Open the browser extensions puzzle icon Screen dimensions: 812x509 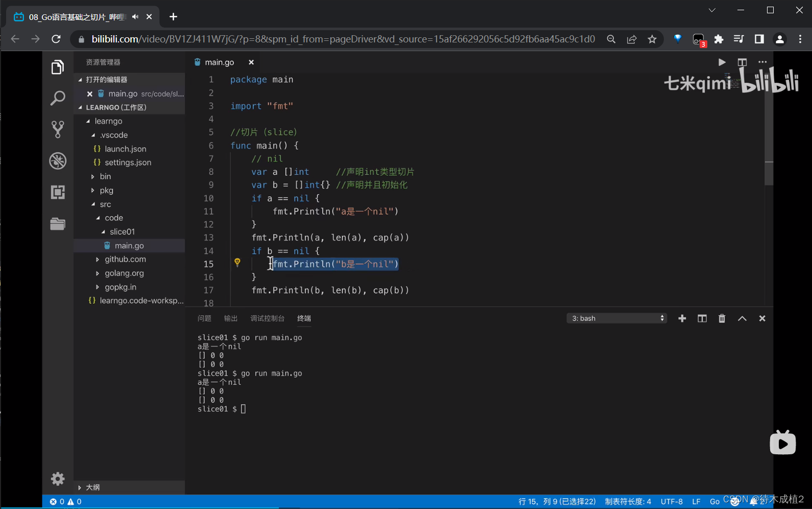click(x=719, y=39)
